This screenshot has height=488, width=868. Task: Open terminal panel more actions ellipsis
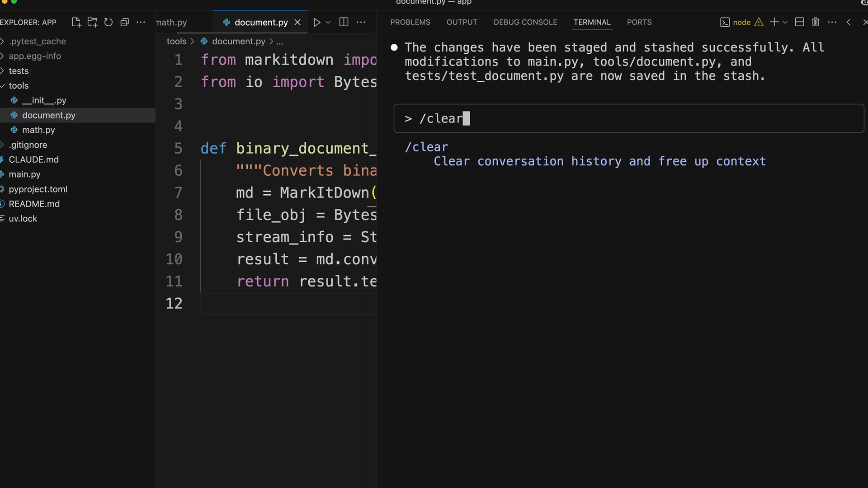pyautogui.click(x=832, y=22)
